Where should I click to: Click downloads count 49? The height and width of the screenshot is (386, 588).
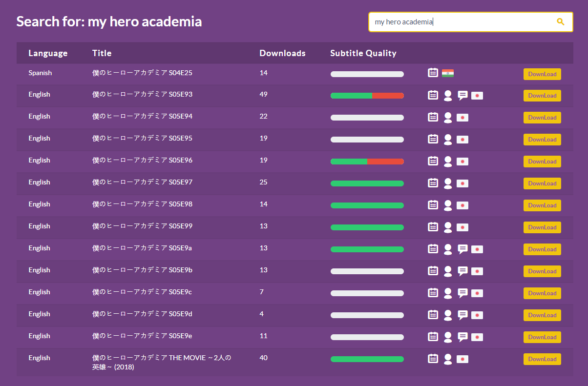pyautogui.click(x=264, y=94)
